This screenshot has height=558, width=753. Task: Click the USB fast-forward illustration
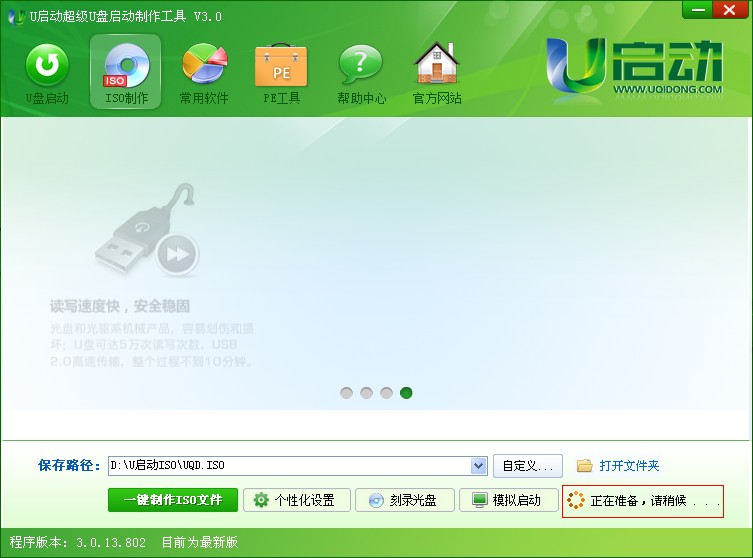click(148, 230)
